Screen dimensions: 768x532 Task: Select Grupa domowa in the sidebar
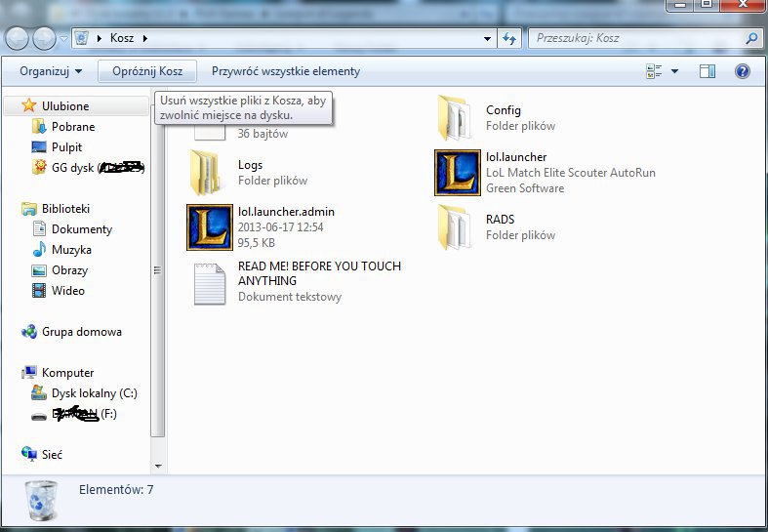(x=82, y=332)
